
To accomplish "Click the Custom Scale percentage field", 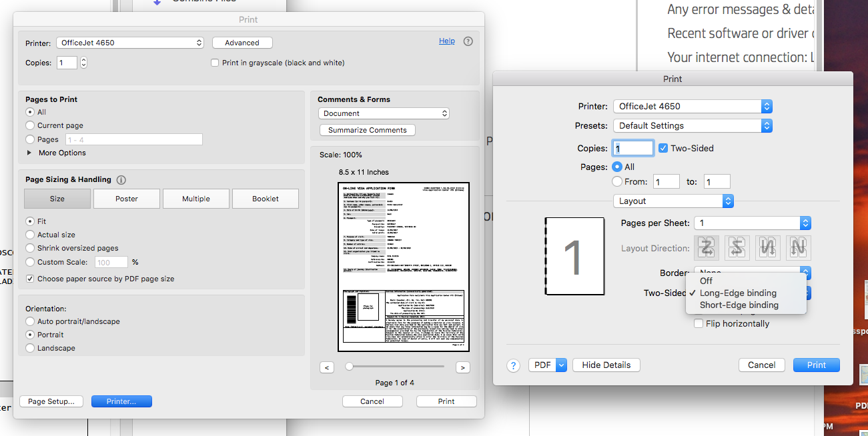I will [111, 262].
